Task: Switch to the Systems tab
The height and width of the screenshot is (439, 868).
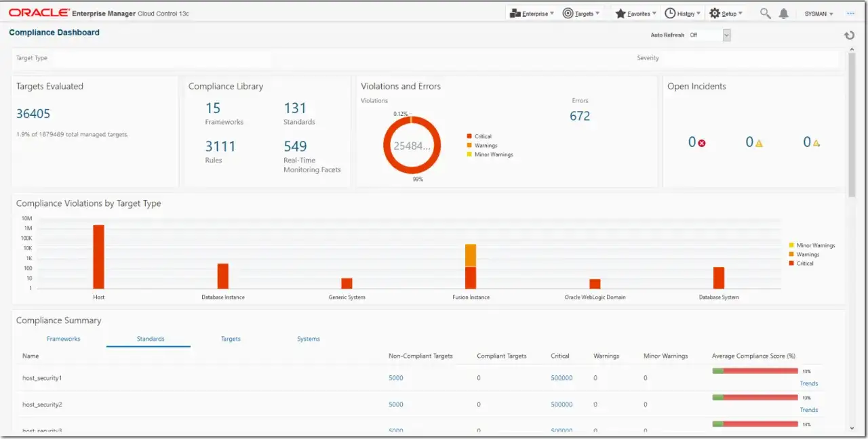Action: pyautogui.click(x=309, y=339)
